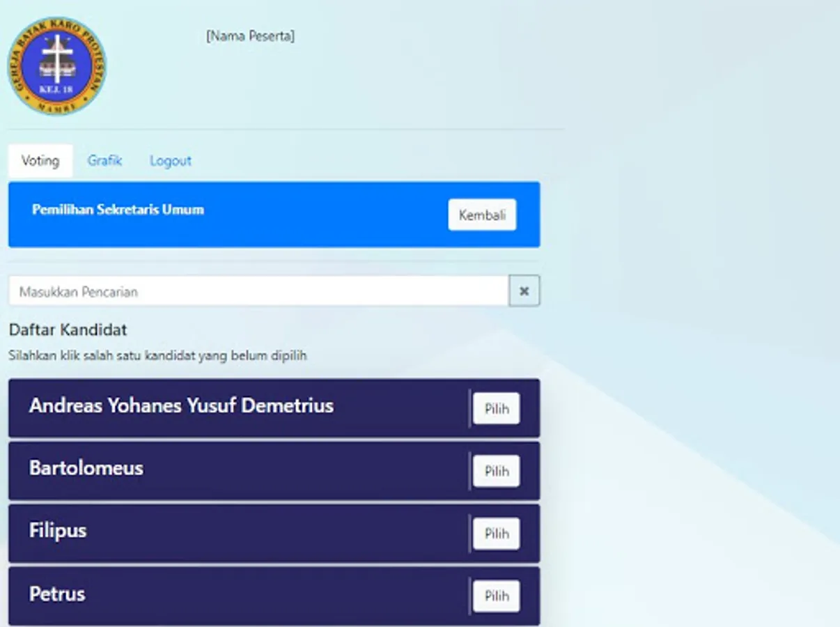The width and height of the screenshot is (840, 627).
Task: Pick Petrus with the Pilih button
Action: tap(497, 596)
